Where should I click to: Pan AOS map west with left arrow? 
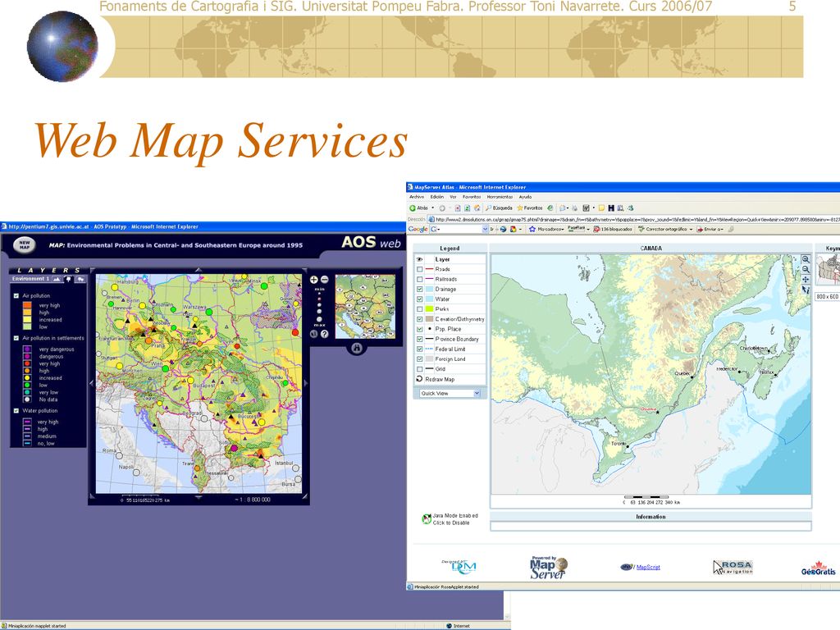[91, 383]
